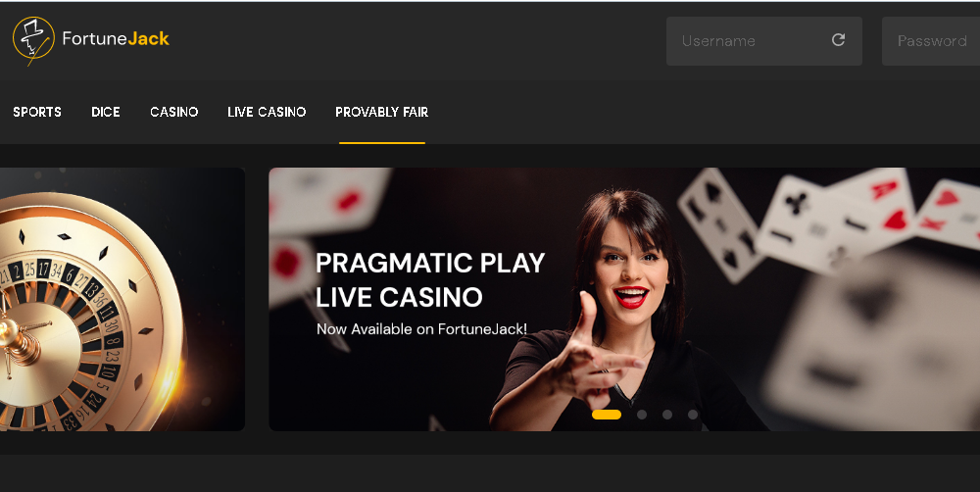Open the golden roulette wheel banner
The image size is (980, 492).
[x=122, y=300]
